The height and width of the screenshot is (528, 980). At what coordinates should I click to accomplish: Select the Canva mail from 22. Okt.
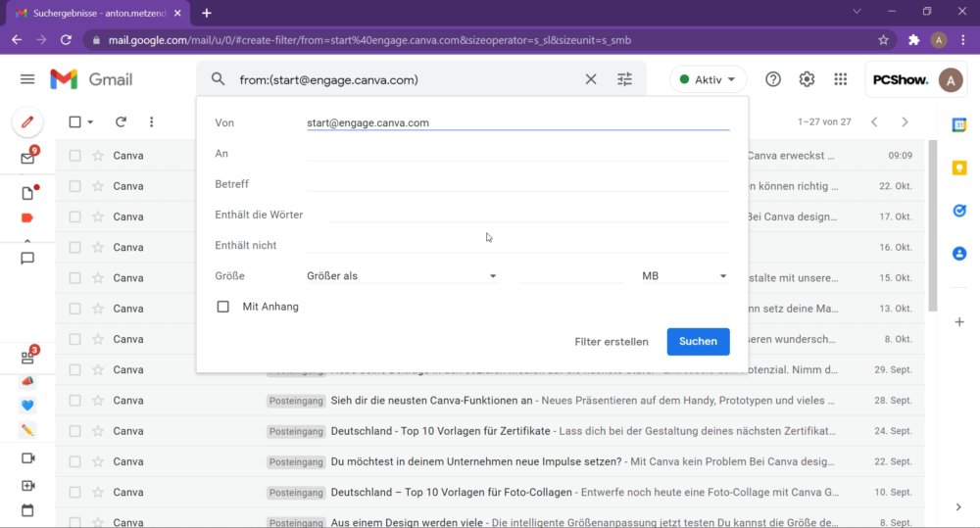[x=75, y=186]
